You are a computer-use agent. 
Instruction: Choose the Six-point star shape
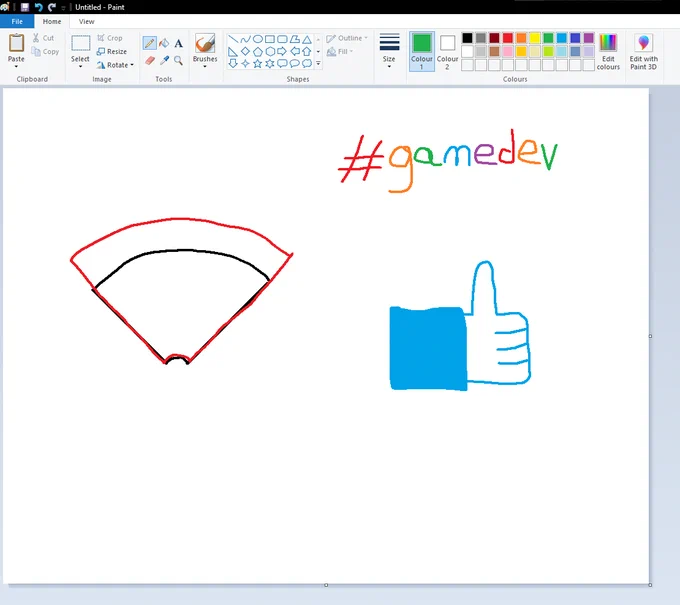(270, 64)
